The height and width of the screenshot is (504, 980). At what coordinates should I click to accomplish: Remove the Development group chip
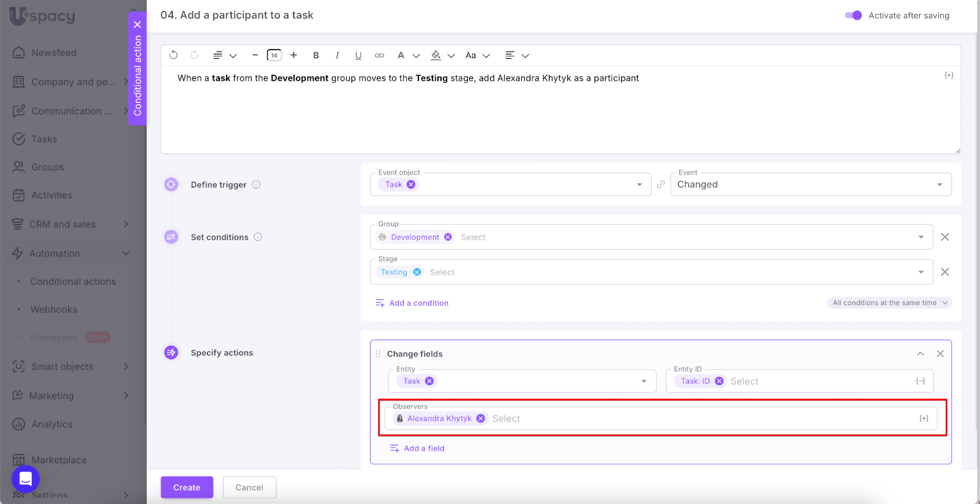point(448,237)
